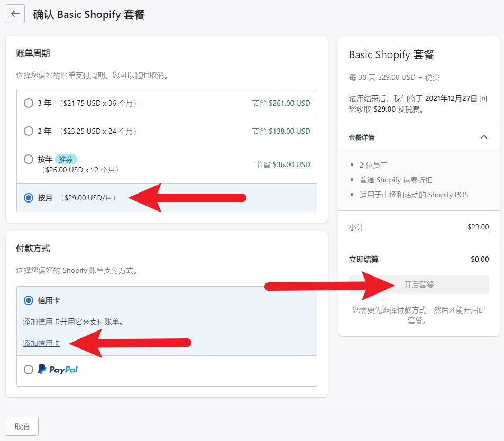Image resolution: width=504 pixels, height=441 pixels.
Task: Click the 立即结算 $0.00 amount
Action: point(479,259)
